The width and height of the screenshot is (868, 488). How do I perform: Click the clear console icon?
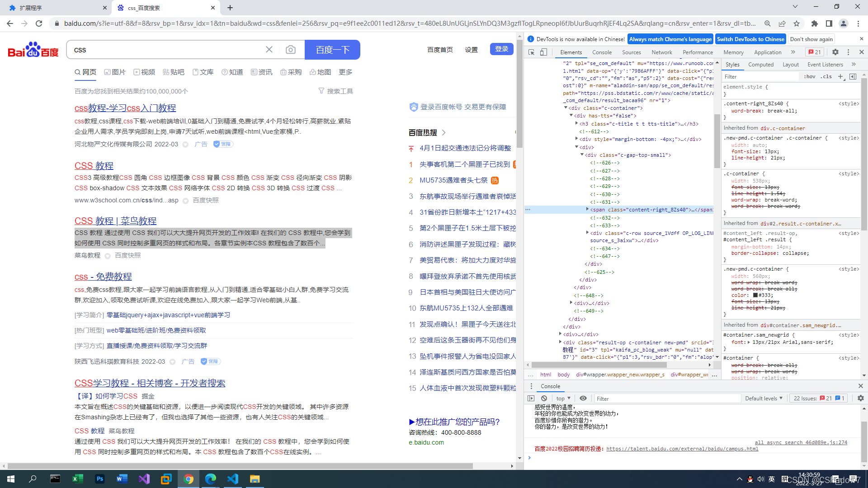pos(544,399)
